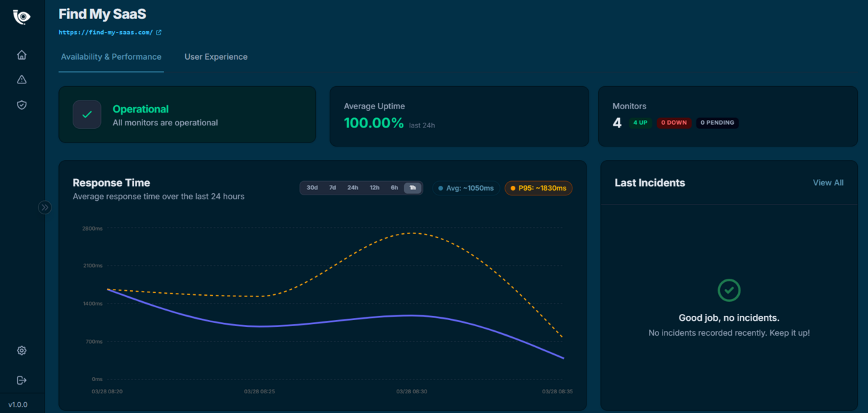Click the logout icon in the sidebar
The width and height of the screenshot is (868, 413).
point(22,380)
